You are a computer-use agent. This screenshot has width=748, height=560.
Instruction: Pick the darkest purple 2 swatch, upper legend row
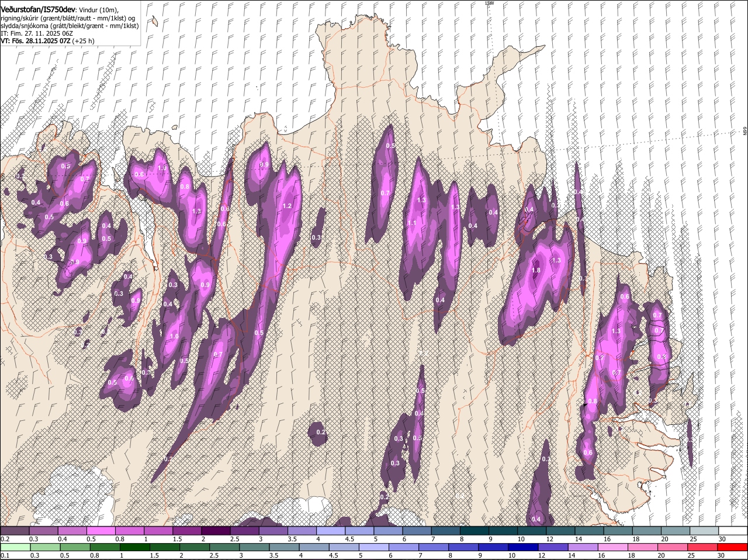[216, 531]
